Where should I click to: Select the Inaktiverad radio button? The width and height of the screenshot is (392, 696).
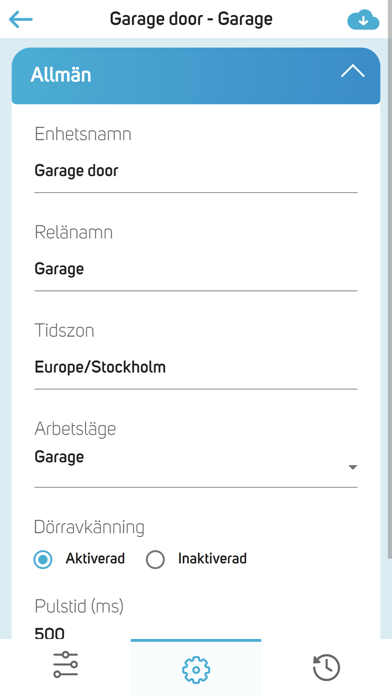point(155,560)
